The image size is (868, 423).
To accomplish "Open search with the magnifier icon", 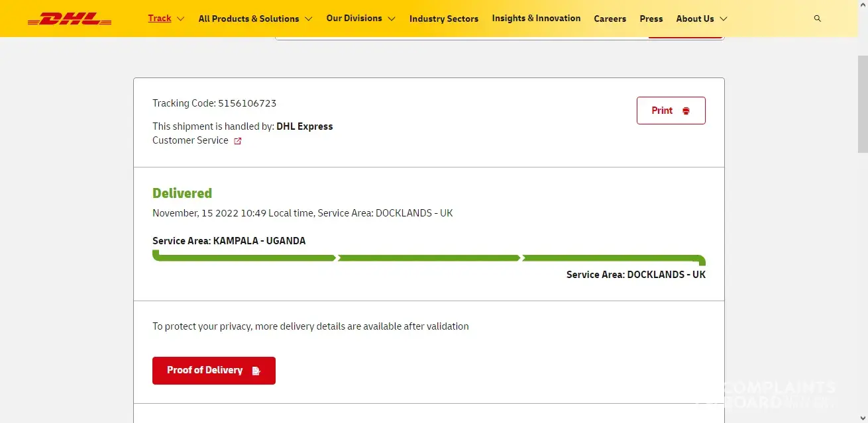I will click(x=817, y=19).
